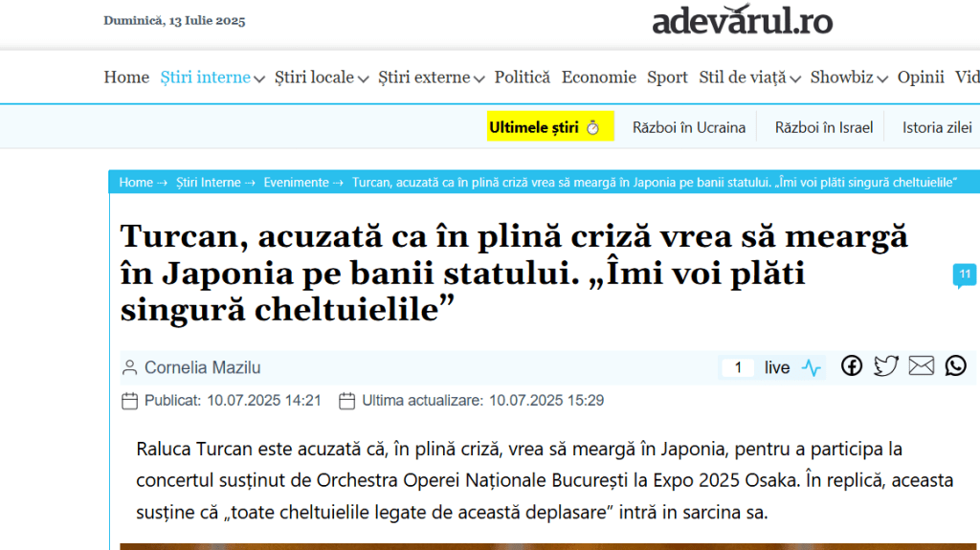Open Showbiz dropdown menu
The height and width of the screenshot is (550, 980).
point(881,79)
